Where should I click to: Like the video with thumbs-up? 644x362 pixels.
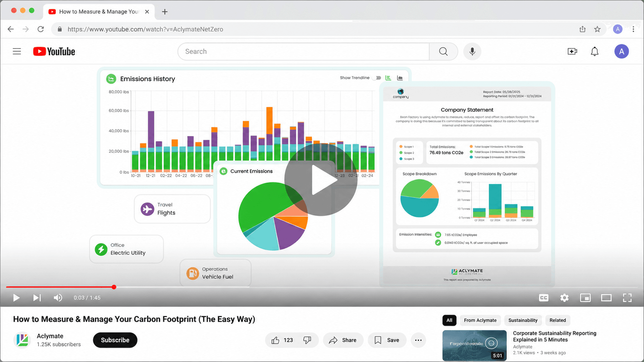pos(282,340)
